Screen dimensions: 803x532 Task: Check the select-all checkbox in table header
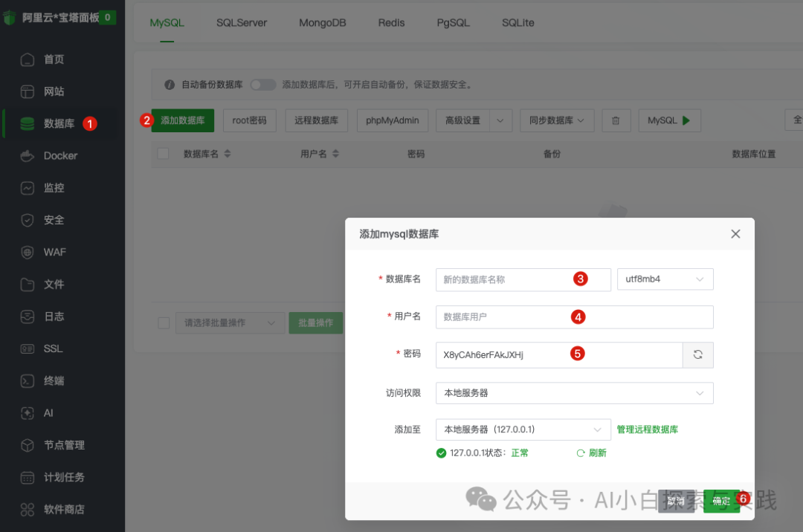point(163,154)
